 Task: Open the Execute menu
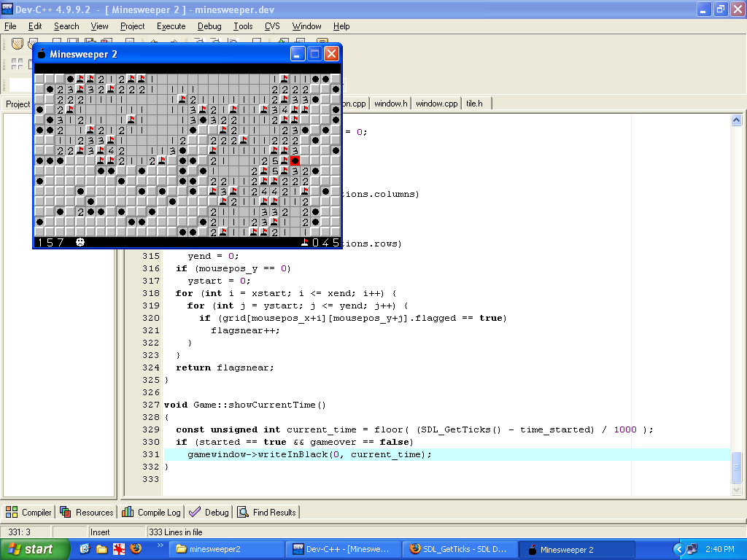tap(171, 26)
